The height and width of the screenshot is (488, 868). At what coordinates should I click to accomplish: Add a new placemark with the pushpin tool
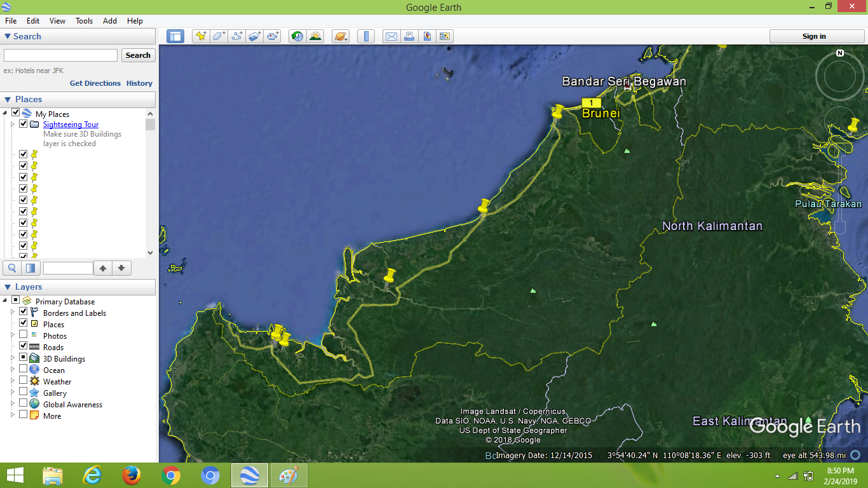pyautogui.click(x=201, y=36)
